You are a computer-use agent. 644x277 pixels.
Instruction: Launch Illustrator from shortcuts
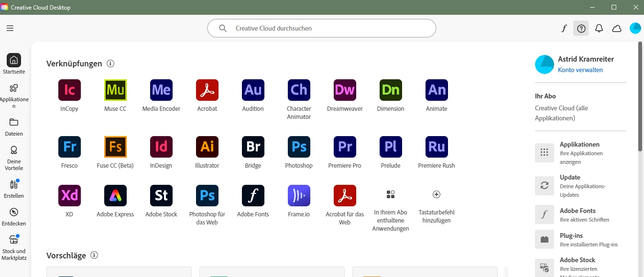(207, 147)
